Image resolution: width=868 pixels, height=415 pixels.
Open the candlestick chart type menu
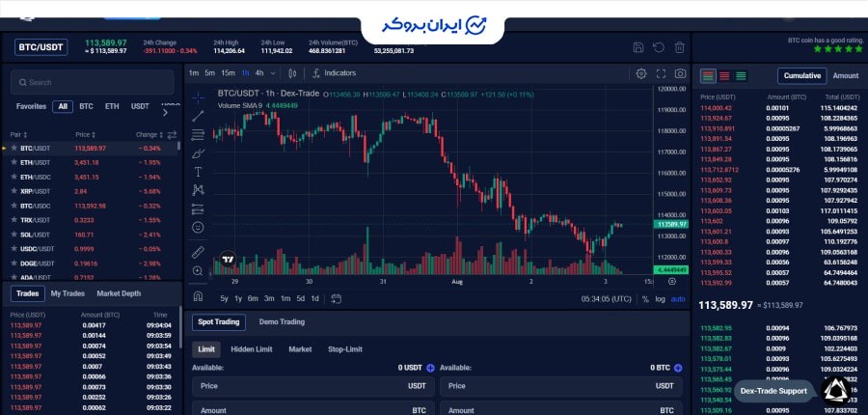pos(291,73)
